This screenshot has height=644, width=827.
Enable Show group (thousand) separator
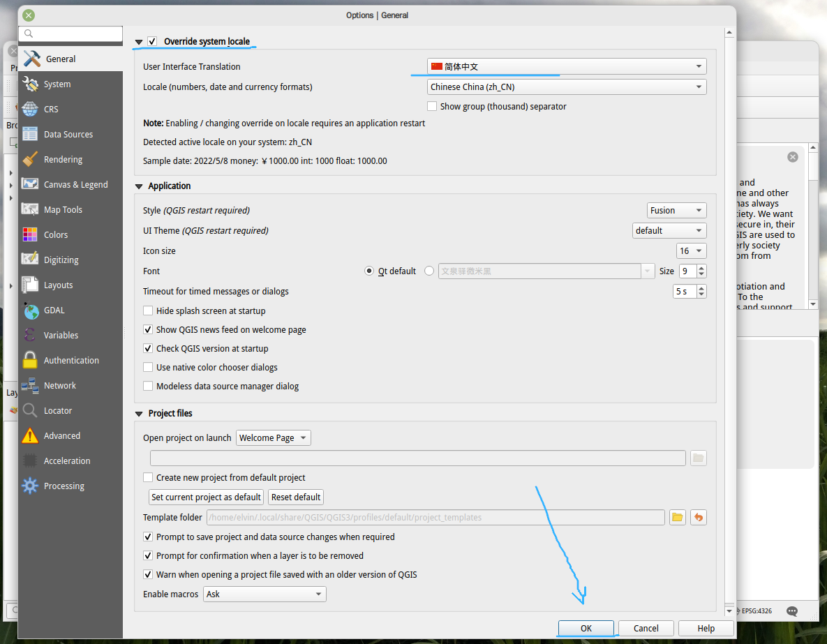[x=432, y=106]
